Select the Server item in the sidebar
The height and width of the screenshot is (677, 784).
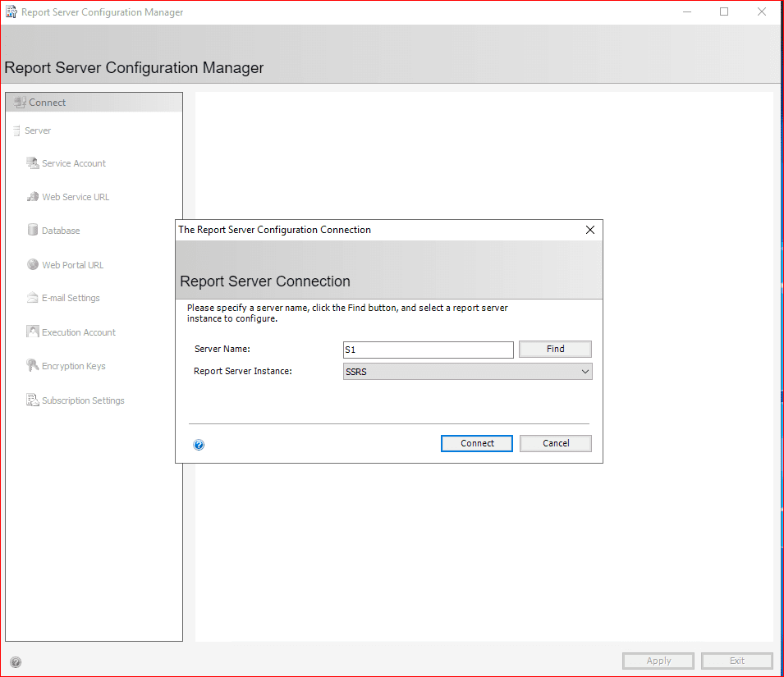(38, 130)
